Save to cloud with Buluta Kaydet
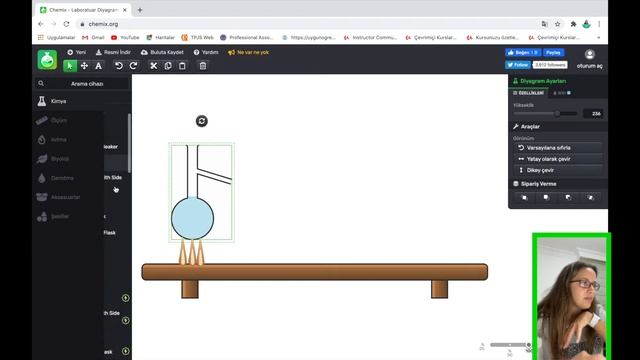640x360 pixels. (x=162, y=52)
